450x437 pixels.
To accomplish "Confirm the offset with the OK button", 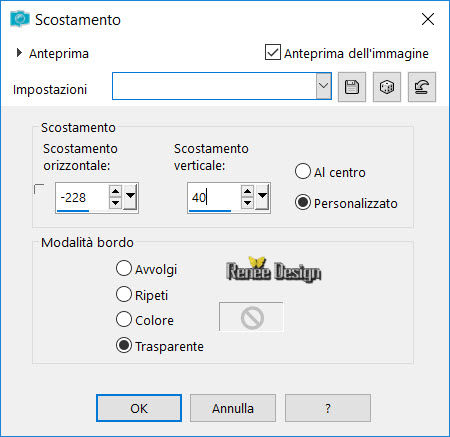I will pos(139,408).
